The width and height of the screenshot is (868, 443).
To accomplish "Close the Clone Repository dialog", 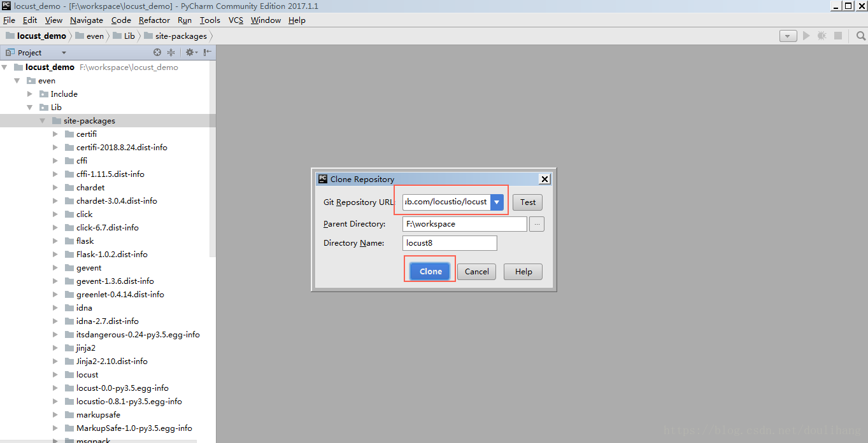I will click(544, 179).
